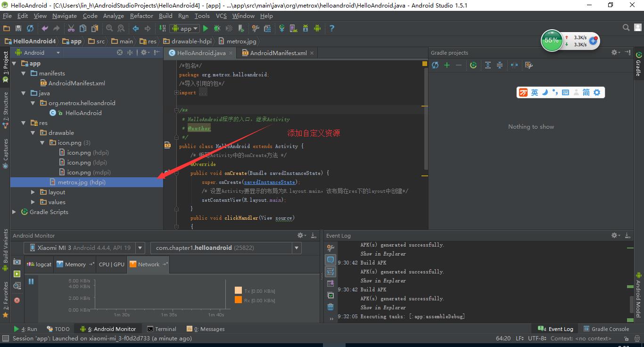Open com.chapter1.helloandroid process dropdown

[226, 248]
